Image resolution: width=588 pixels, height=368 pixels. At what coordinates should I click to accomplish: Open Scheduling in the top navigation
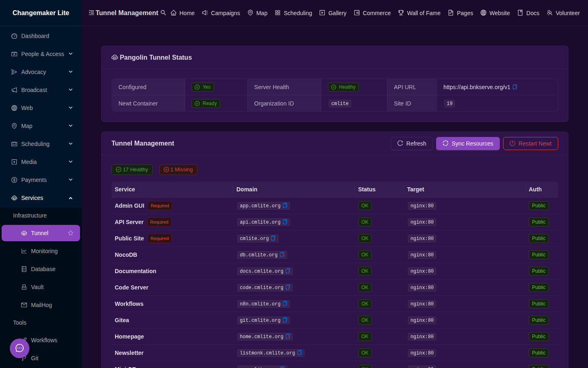pos(294,13)
